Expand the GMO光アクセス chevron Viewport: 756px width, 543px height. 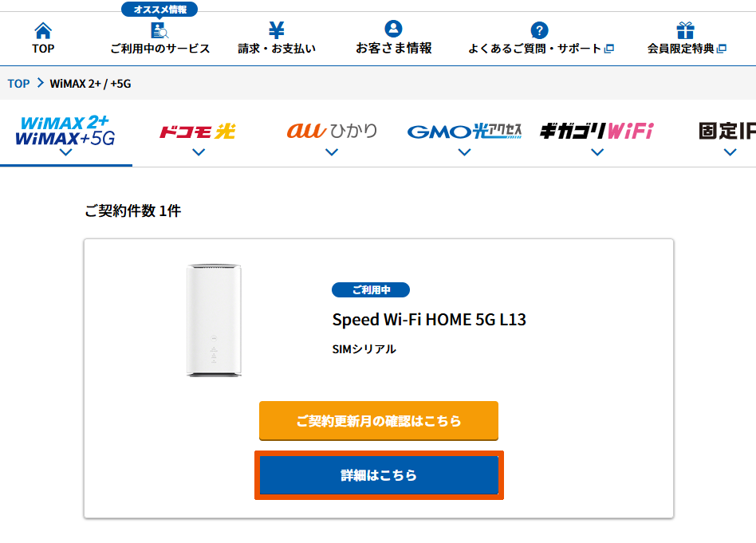465,152
